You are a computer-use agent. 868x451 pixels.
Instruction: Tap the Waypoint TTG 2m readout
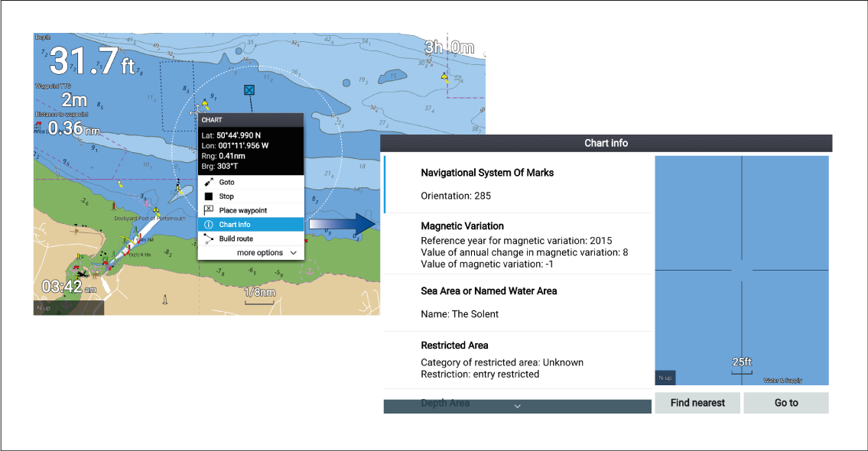[74, 100]
